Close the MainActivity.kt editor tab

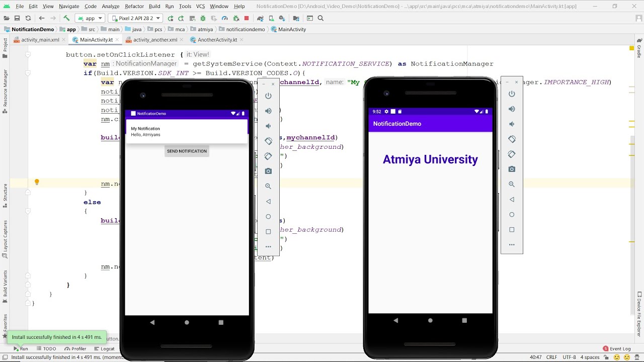[x=117, y=40]
